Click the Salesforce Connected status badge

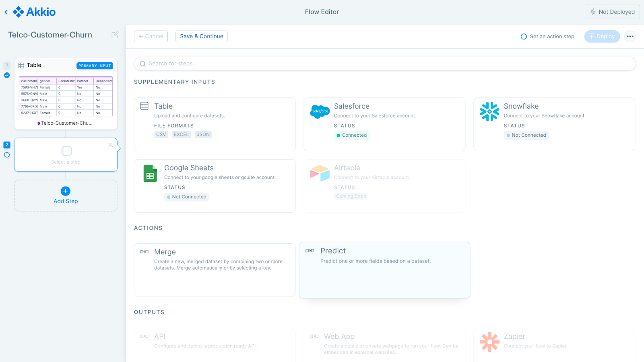click(352, 136)
